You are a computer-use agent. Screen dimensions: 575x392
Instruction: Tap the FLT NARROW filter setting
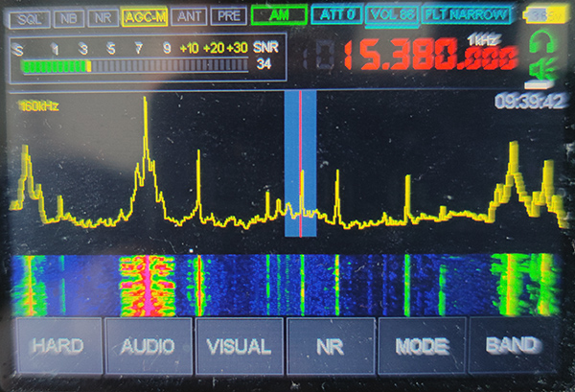tap(465, 15)
